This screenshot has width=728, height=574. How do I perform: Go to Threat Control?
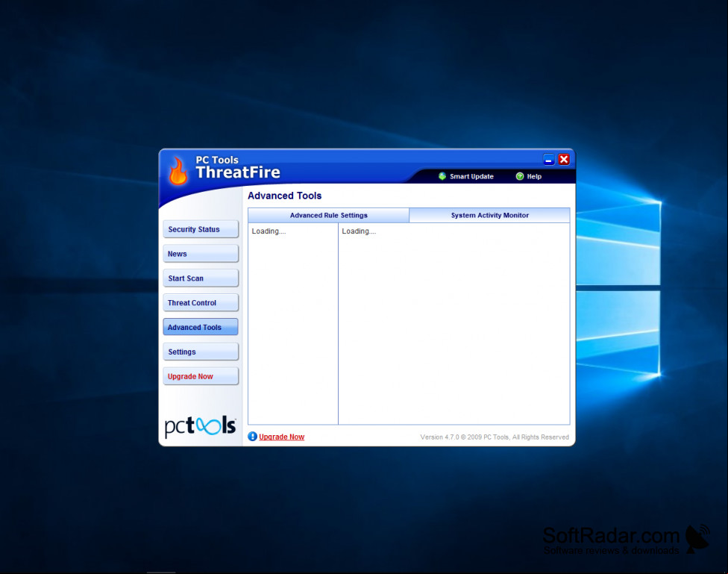[201, 302]
